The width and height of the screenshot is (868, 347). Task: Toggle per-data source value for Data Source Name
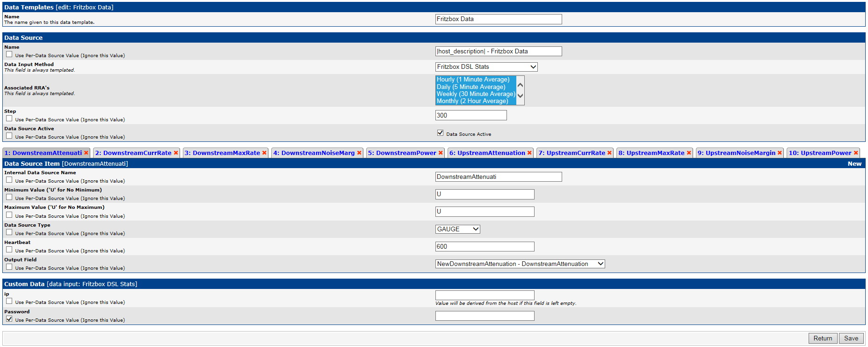click(x=9, y=54)
